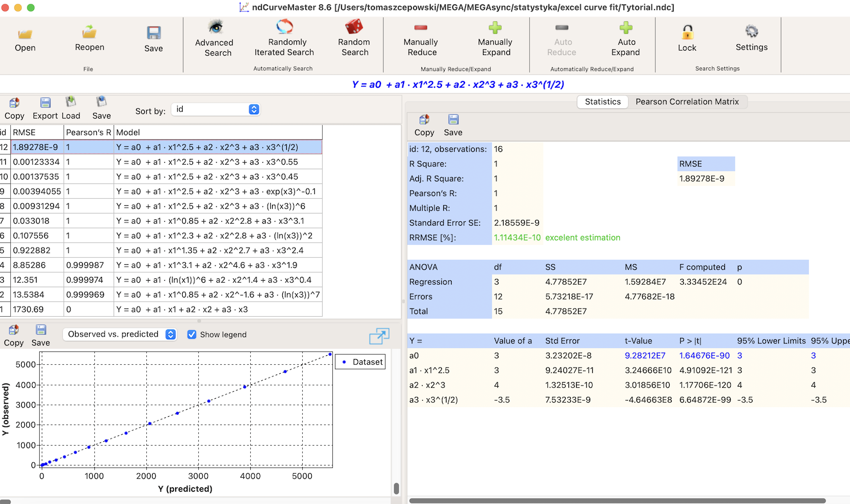This screenshot has width=850, height=504.
Task: Select model row with RMSE 0.00137535
Action: (160, 177)
